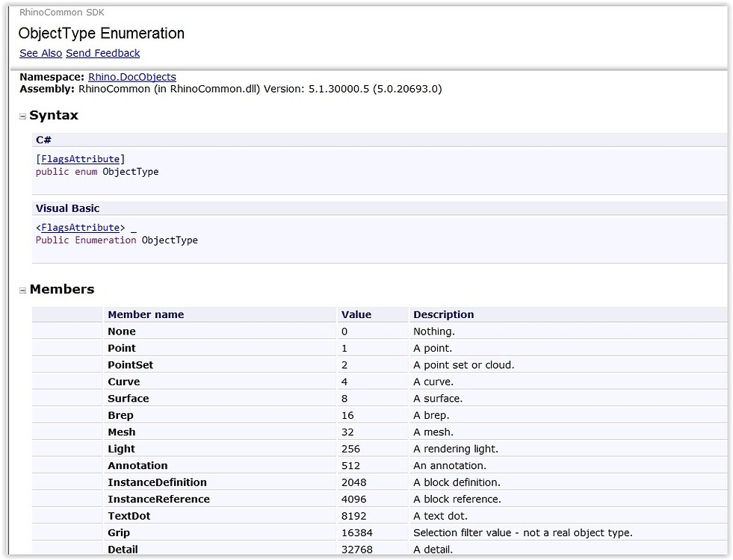The width and height of the screenshot is (733, 560).
Task: Click the Value column header
Action: pyautogui.click(x=356, y=314)
